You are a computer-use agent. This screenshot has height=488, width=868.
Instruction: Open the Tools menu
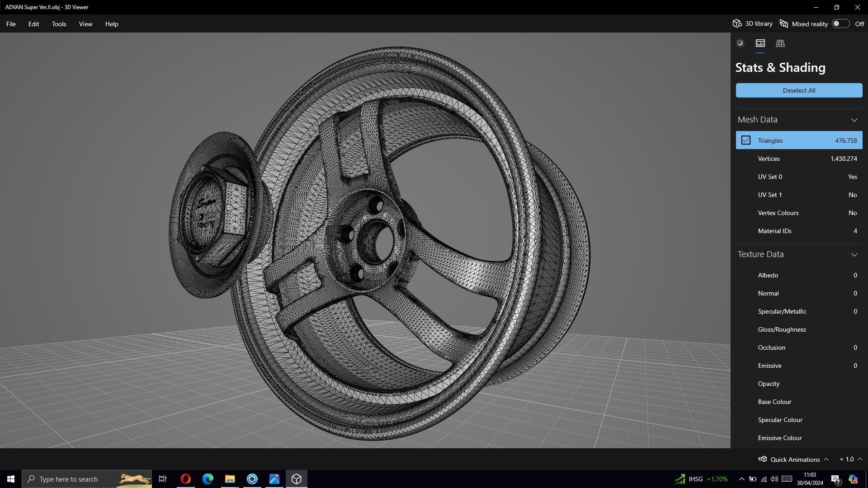pos(59,24)
